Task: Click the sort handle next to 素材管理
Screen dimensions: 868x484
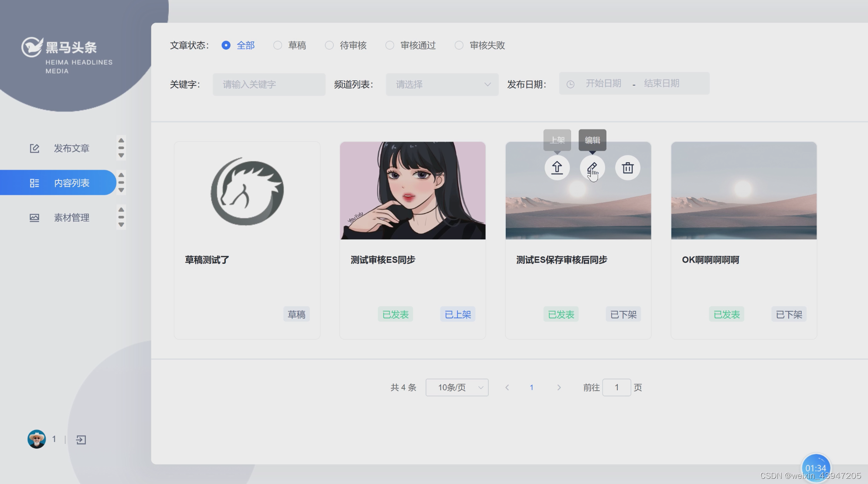Action: pyautogui.click(x=121, y=217)
